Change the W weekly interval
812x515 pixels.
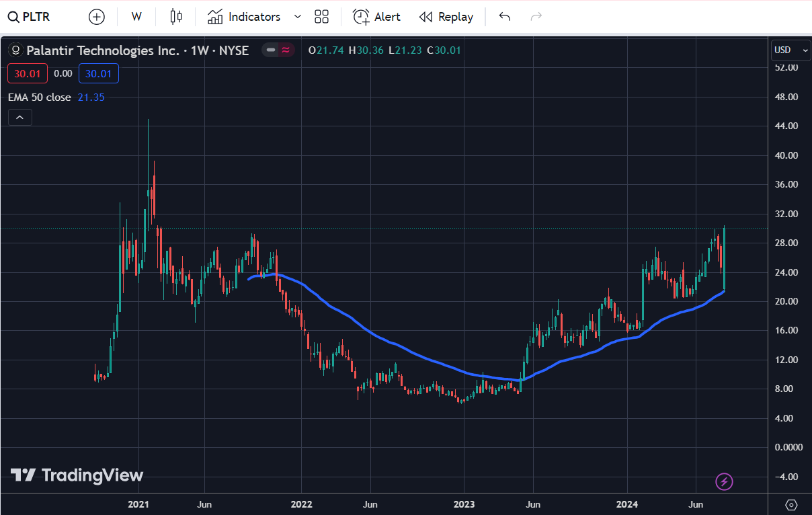[x=136, y=17]
